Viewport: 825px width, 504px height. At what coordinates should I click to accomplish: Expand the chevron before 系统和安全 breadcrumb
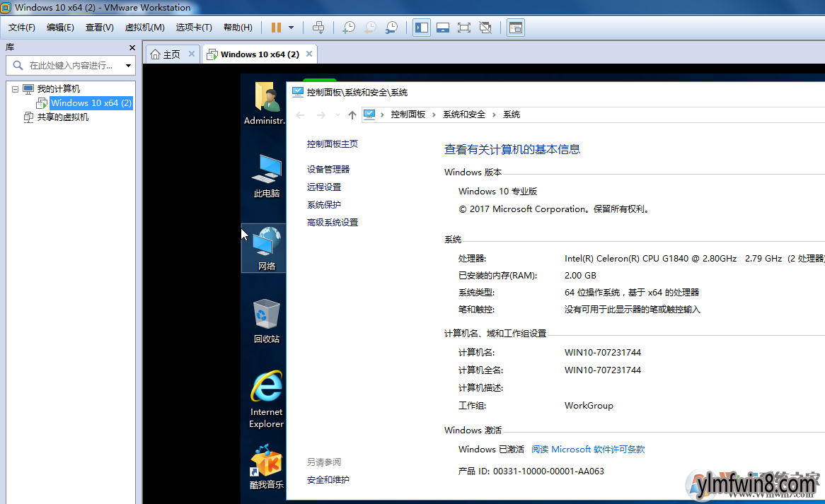click(x=434, y=115)
